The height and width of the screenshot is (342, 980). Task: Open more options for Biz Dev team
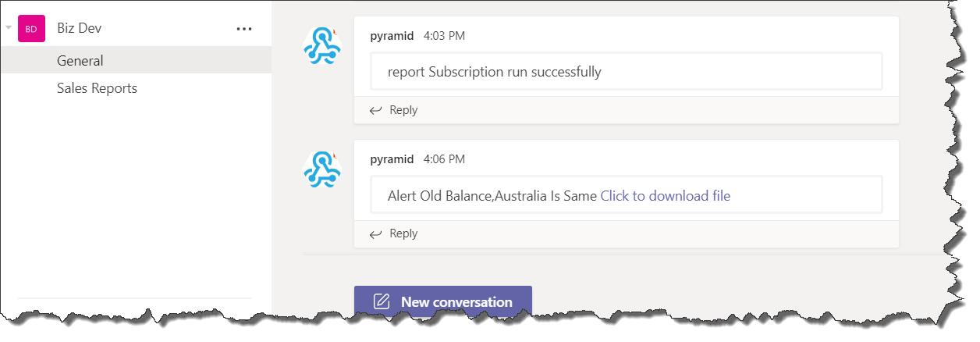tap(244, 29)
